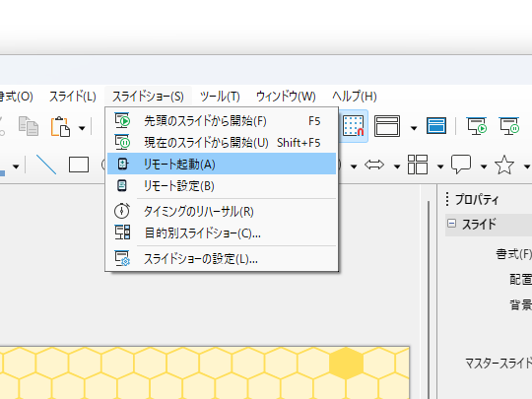Open the ヘルプ(H) menu
The height and width of the screenshot is (399, 532).
pos(355,97)
